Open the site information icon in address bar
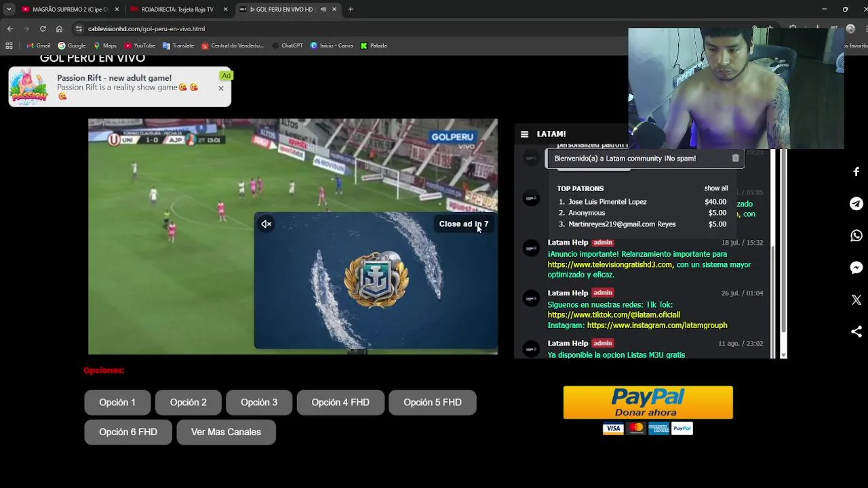Screen dimensions: 868x488 pyautogui.click(x=79, y=28)
